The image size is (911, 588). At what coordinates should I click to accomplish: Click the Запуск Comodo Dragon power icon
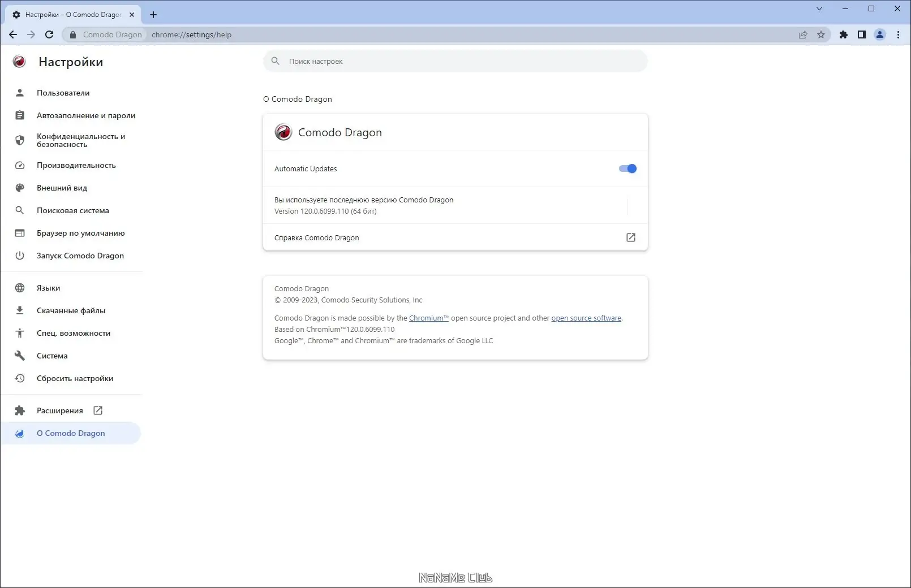(x=20, y=256)
